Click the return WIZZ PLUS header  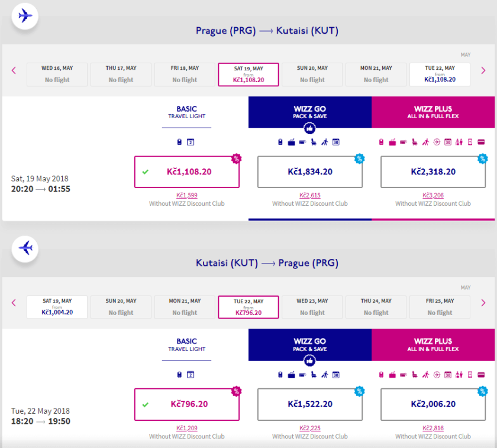[433, 345]
